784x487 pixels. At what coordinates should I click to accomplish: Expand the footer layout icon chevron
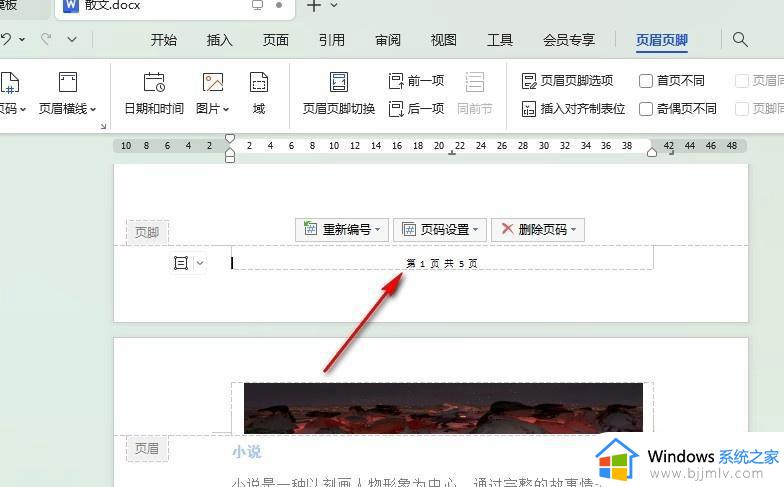pyautogui.click(x=200, y=263)
